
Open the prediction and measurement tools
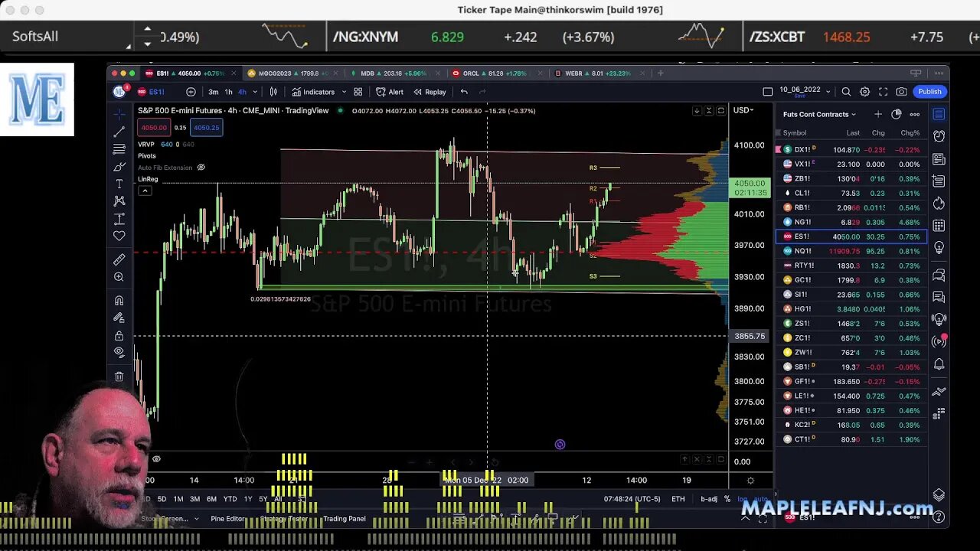click(119, 219)
